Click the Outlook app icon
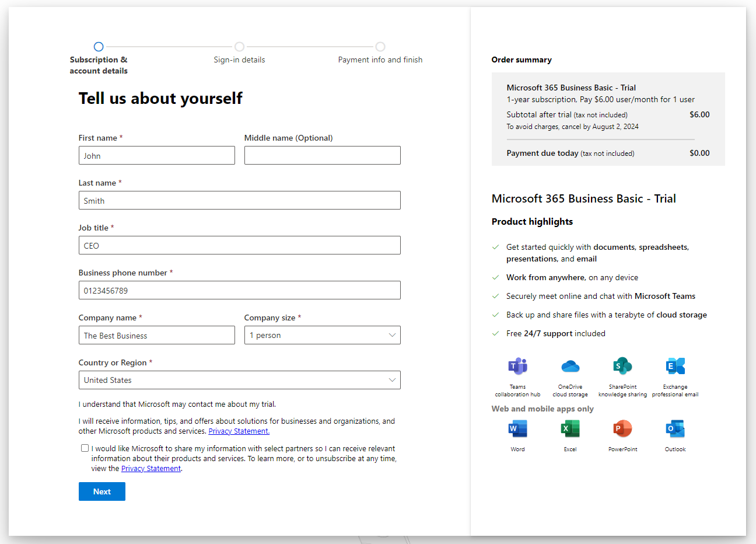The height and width of the screenshot is (544, 756). point(675,428)
